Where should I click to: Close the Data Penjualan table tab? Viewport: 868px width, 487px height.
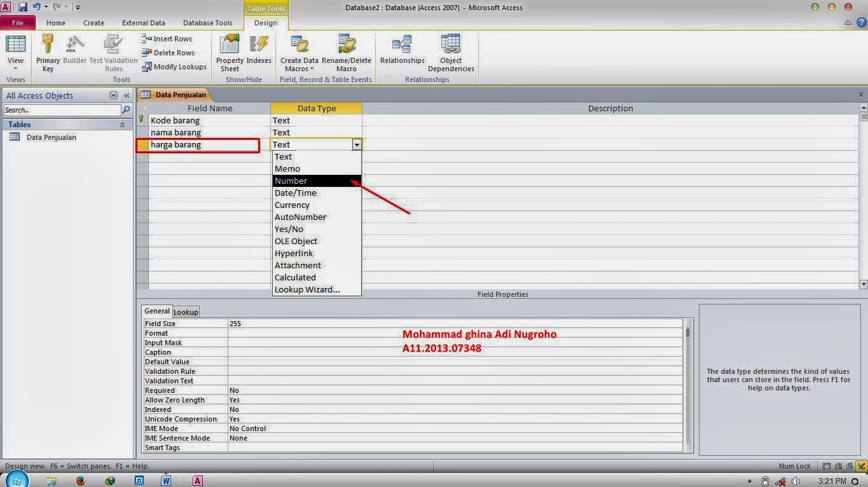coord(862,95)
